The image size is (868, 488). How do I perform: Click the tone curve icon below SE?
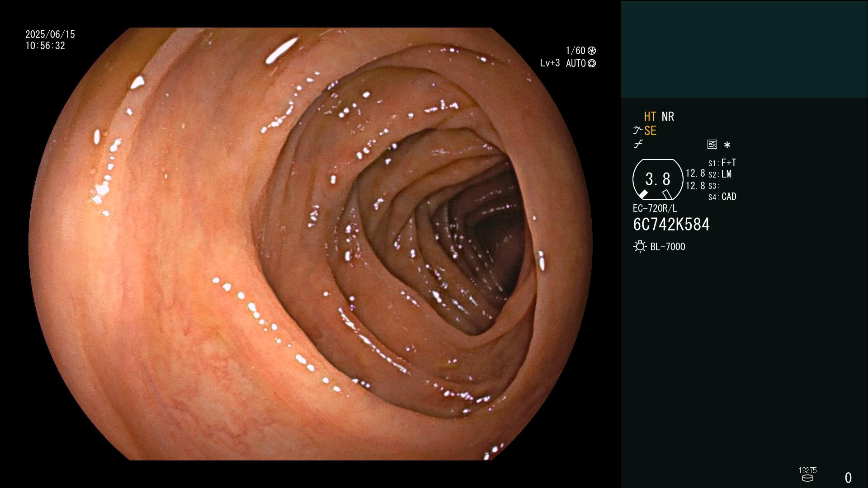tap(638, 144)
